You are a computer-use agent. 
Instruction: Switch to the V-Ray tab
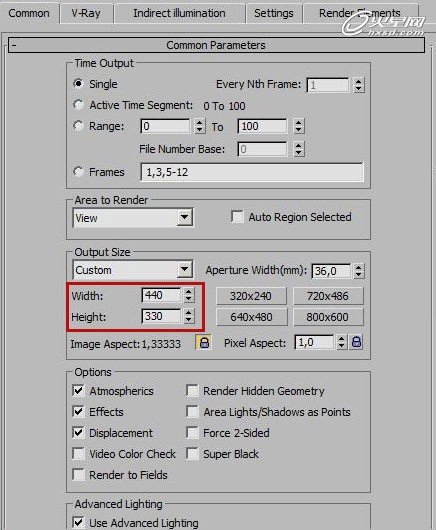[86, 13]
